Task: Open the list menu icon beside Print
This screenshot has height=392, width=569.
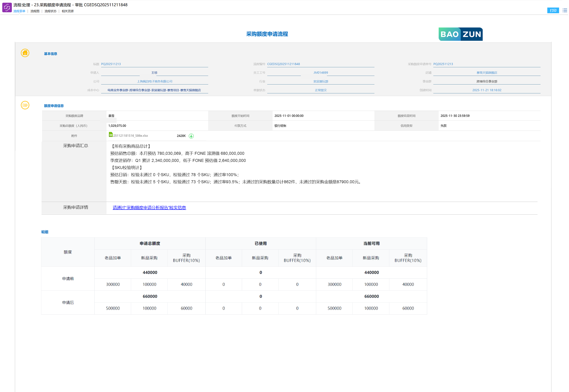Action: [565, 10]
